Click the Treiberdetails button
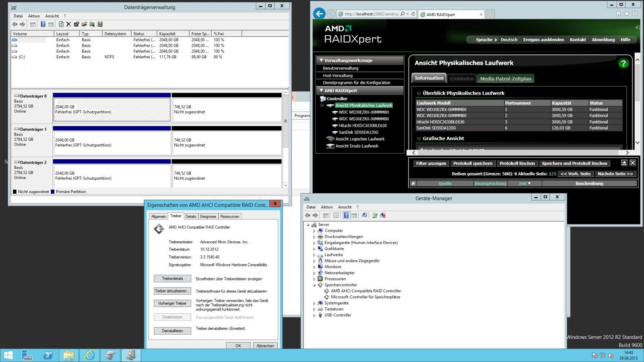644x362 pixels. pos(172,278)
